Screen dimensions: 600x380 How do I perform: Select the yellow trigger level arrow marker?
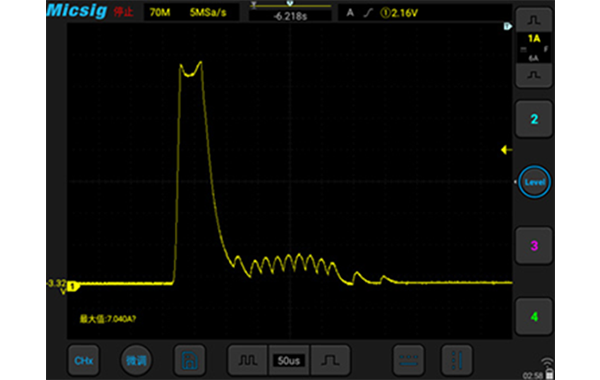506,150
